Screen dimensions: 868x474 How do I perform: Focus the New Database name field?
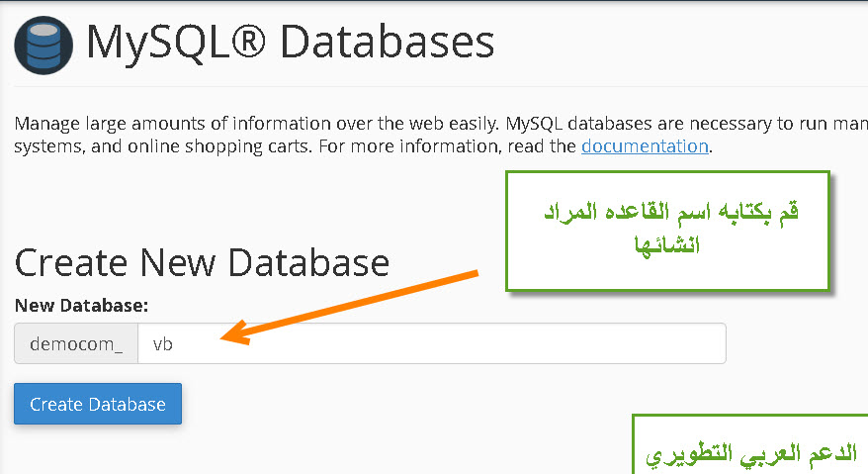click(431, 343)
